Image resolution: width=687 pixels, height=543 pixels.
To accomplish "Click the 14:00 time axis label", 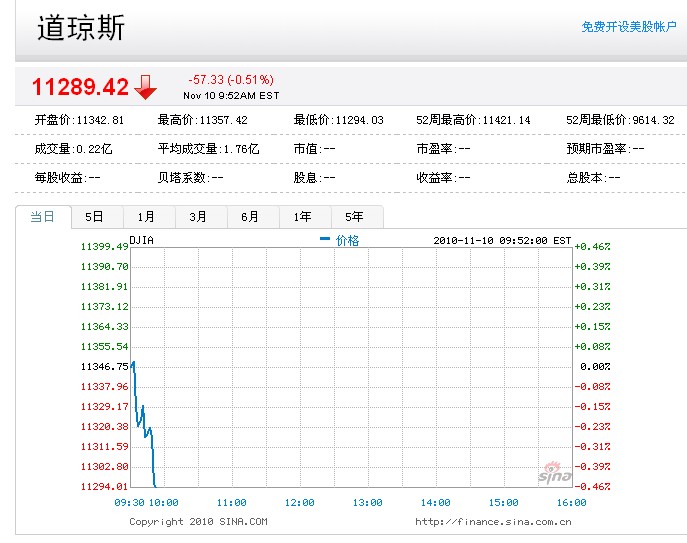I will pos(436,503).
